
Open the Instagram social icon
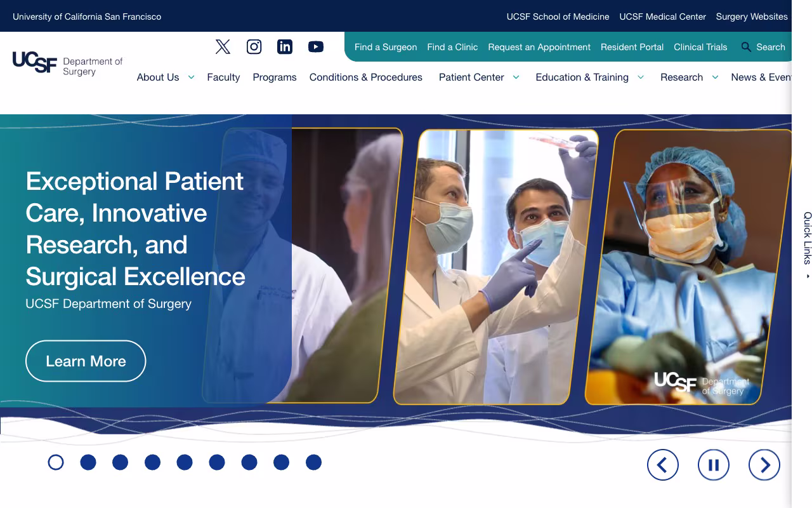(254, 46)
